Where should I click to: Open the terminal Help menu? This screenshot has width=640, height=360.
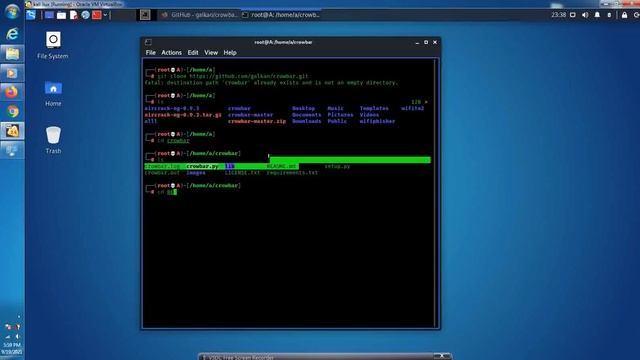click(x=230, y=53)
